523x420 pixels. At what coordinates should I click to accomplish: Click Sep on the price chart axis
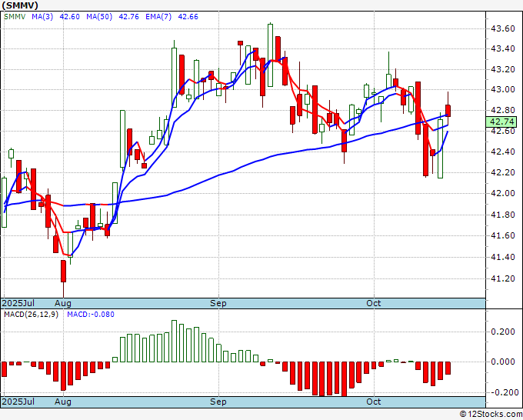[218, 303]
